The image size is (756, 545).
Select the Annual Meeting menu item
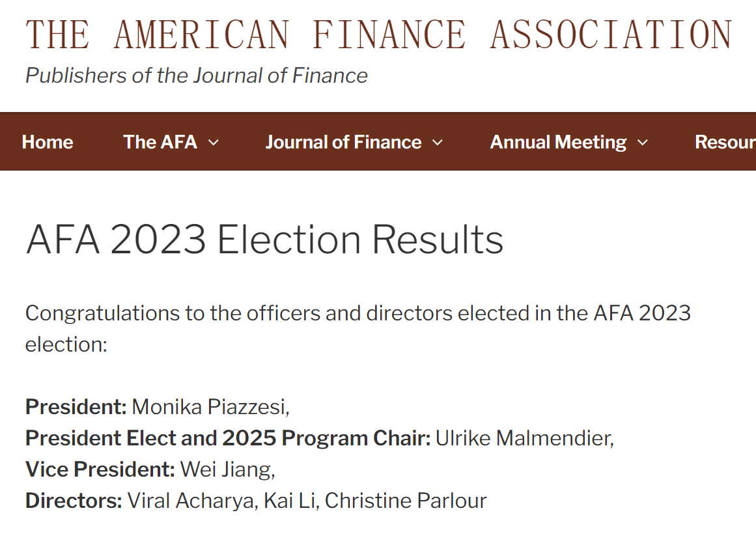[x=558, y=142]
